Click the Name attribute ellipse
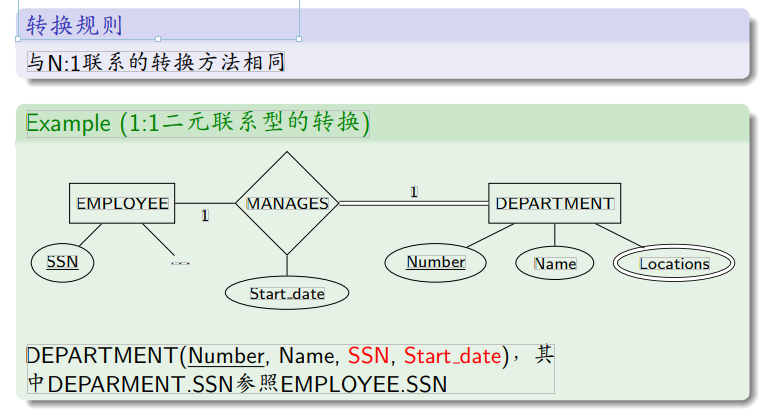 pyautogui.click(x=554, y=263)
